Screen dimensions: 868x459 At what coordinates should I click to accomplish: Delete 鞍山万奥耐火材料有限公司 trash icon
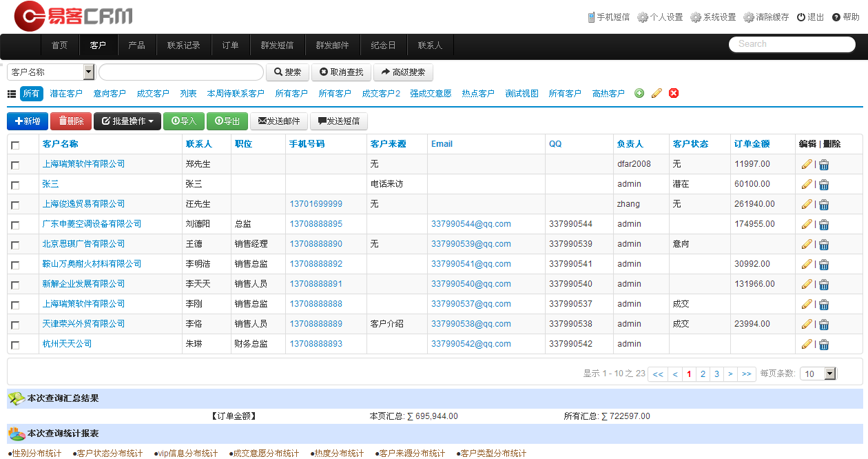824,265
